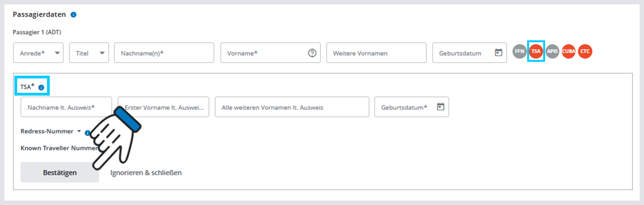Focus the Nachname(n) input field
This screenshot has height=205, width=644.
pos(164,53)
